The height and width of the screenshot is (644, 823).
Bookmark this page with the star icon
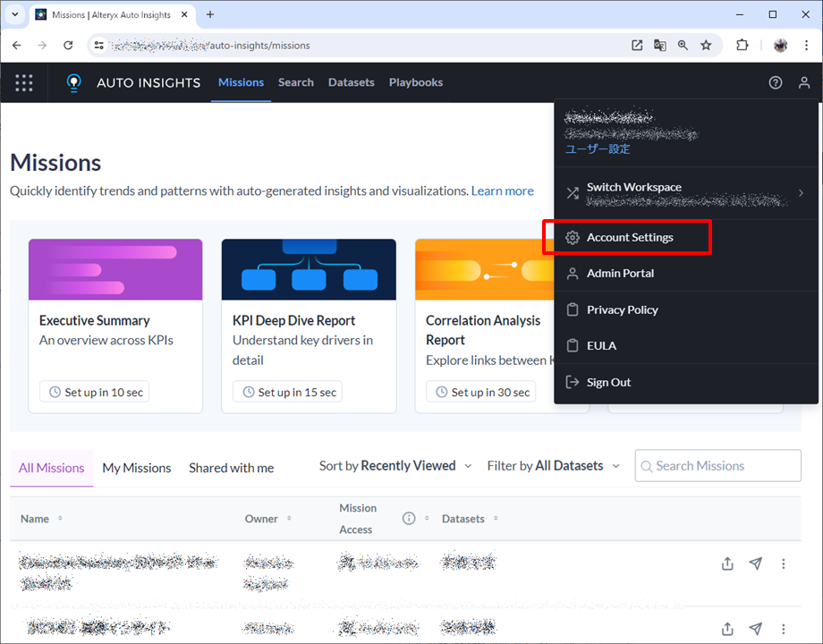(706, 45)
